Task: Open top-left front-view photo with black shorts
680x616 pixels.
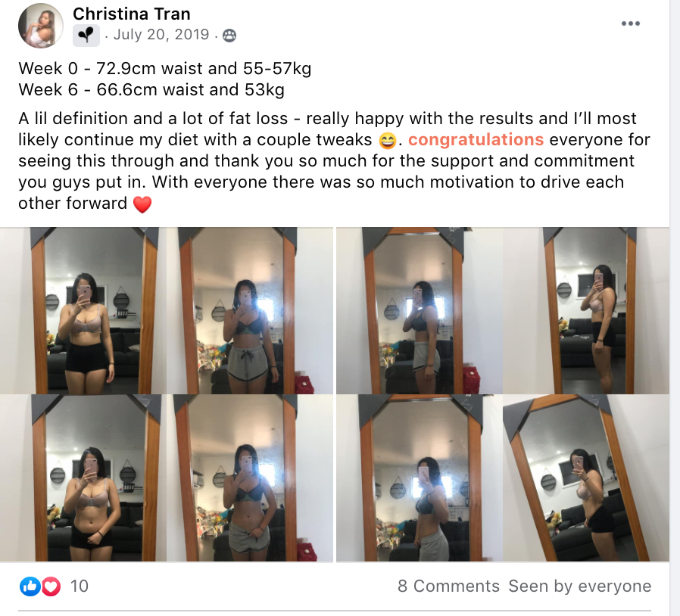Action: (83, 310)
